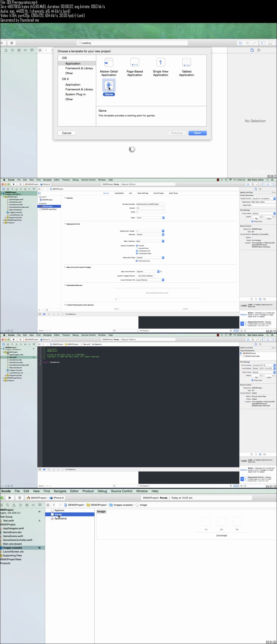Open the Status Bar Style dropdown

pyautogui.click(x=150, y=258)
